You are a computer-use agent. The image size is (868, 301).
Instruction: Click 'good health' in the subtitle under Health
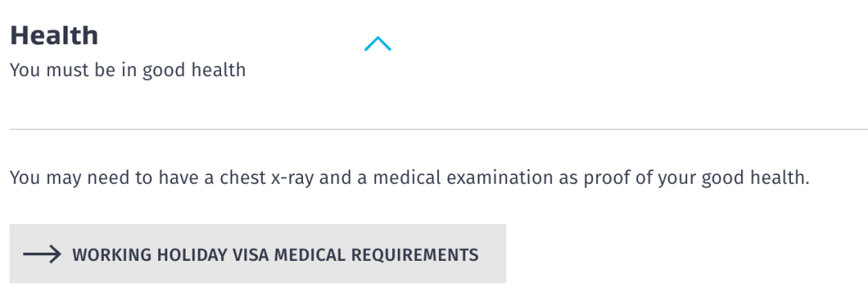point(194,71)
